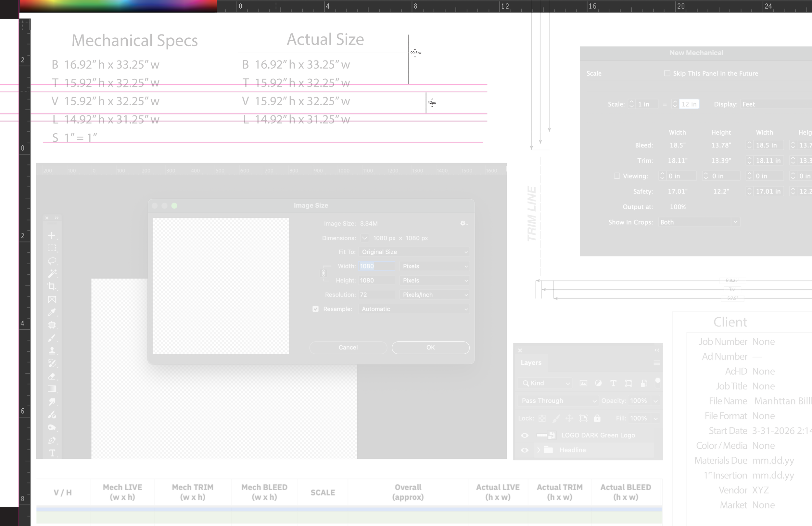Click OK in Image Size dialog

[x=431, y=348]
